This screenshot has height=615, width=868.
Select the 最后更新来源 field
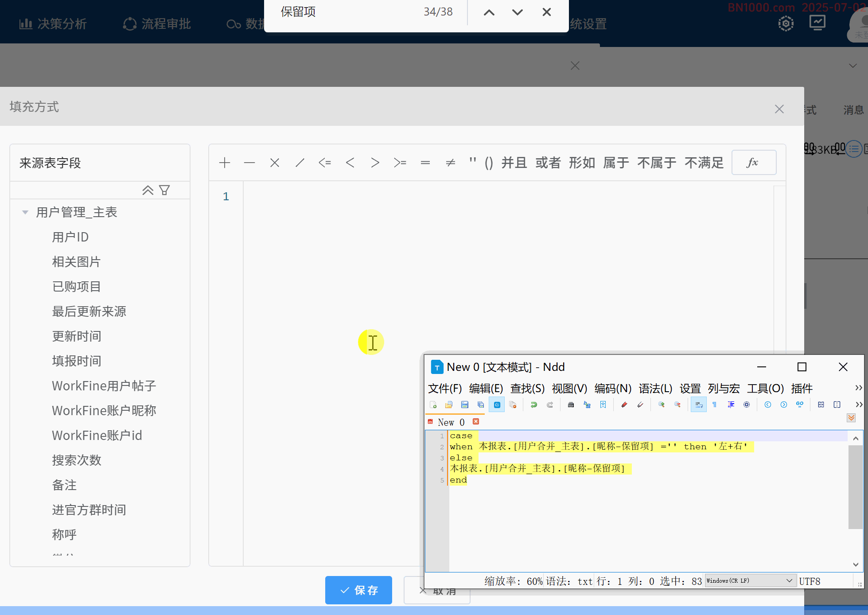tap(89, 311)
